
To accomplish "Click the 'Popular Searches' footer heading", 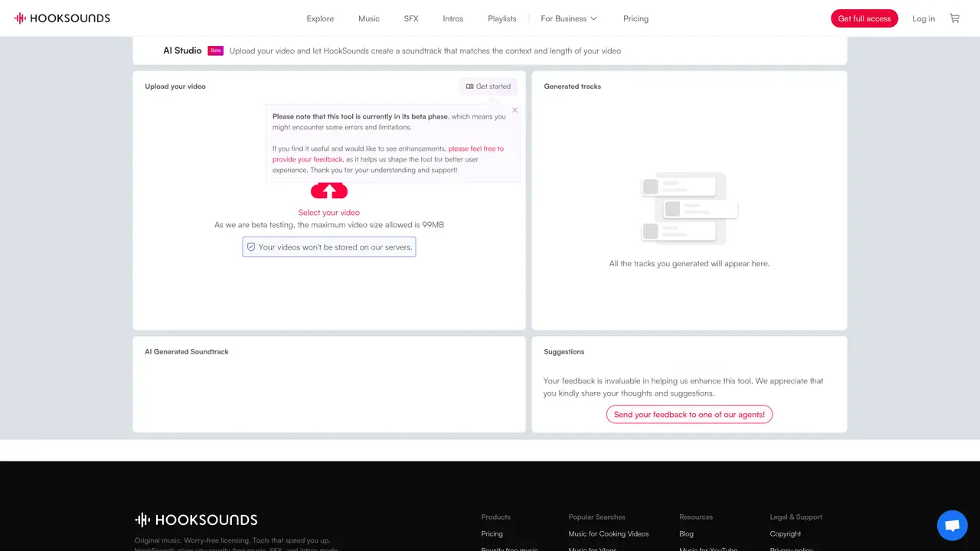I will coord(597,517).
